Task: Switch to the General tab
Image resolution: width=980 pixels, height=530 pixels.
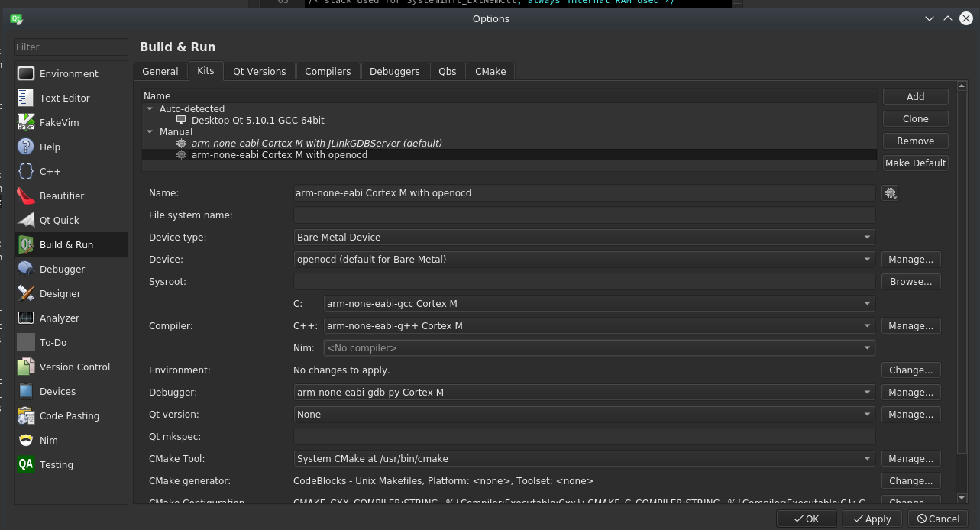Action: (x=160, y=71)
